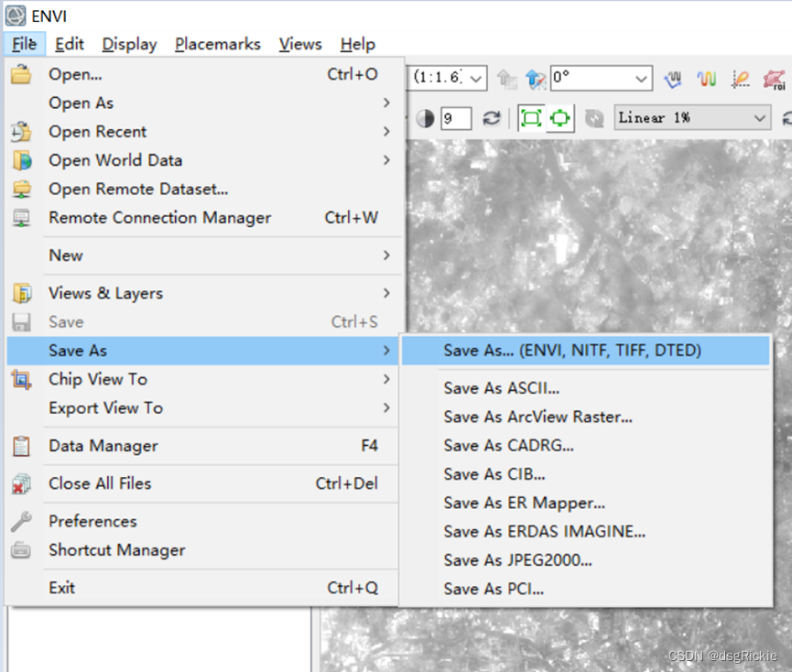
Task: Click the half-black circle sharpen icon
Action: (425, 119)
